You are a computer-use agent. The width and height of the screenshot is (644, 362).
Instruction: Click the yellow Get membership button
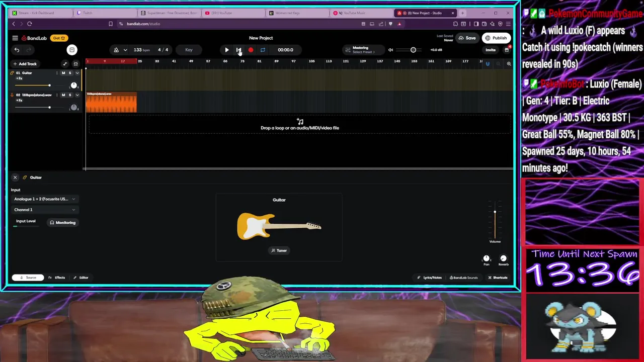[59, 38]
